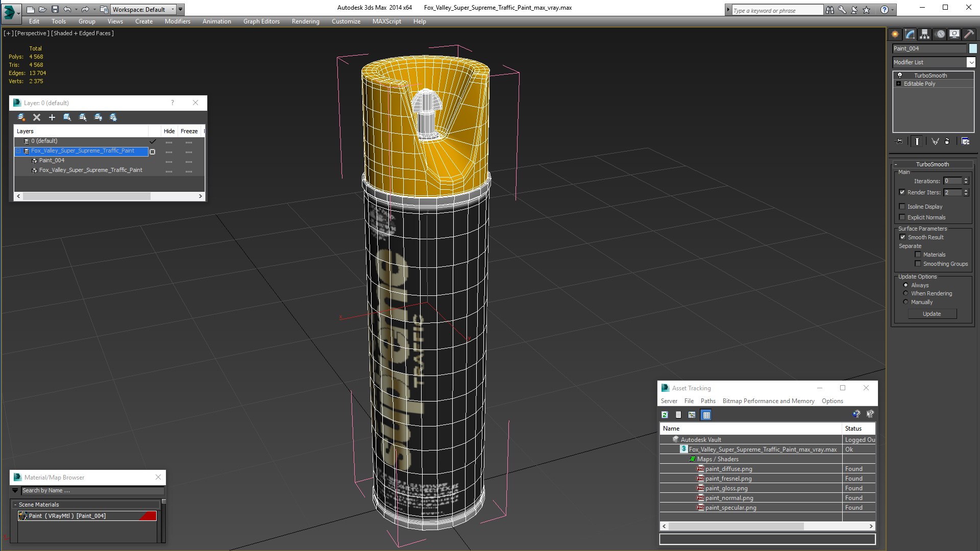Open the MAXScript menu
The width and height of the screenshot is (980, 551).
[387, 21]
